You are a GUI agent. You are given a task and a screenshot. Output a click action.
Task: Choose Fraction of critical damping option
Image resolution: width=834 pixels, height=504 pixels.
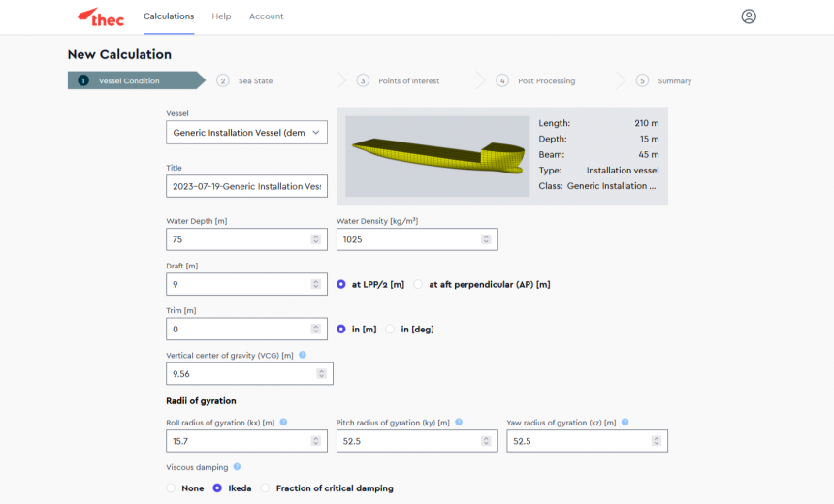[267, 488]
